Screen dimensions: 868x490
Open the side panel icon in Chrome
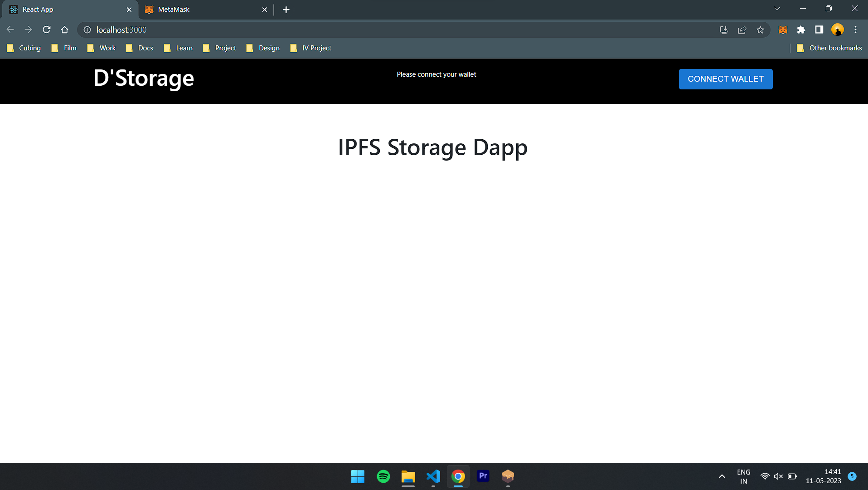tap(819, 29)
